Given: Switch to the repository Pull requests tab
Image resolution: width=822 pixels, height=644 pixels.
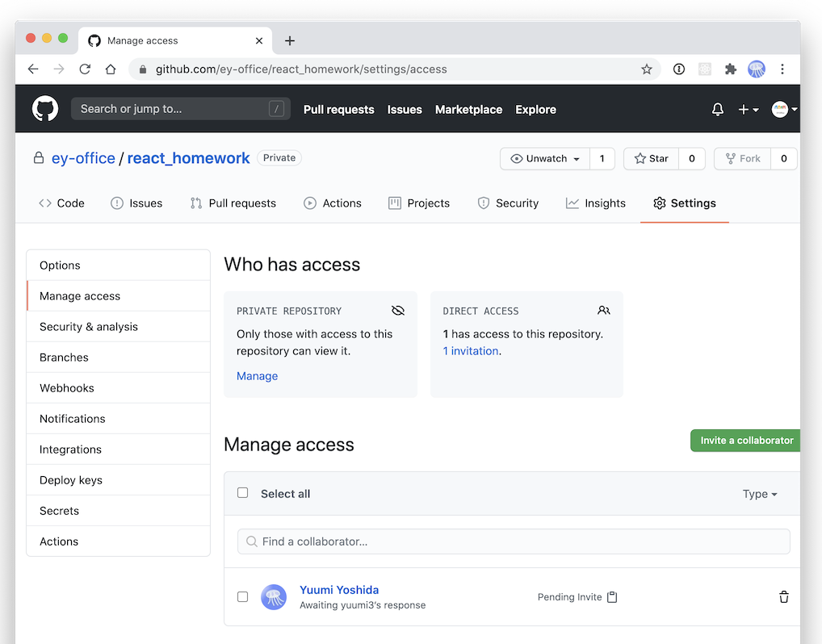Looking at the screenshot, I should [233, 203].
